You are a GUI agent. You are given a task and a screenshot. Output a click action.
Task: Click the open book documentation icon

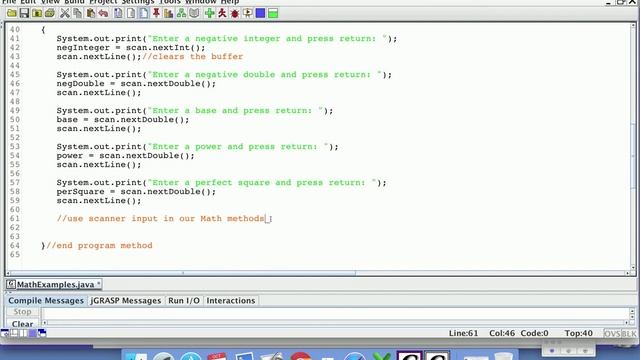click(x=194, y=13)
